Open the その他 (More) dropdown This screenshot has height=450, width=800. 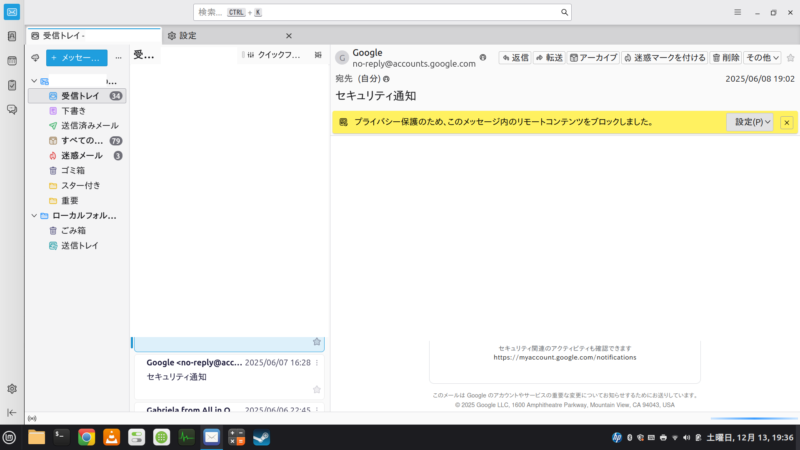pos(763,58)
